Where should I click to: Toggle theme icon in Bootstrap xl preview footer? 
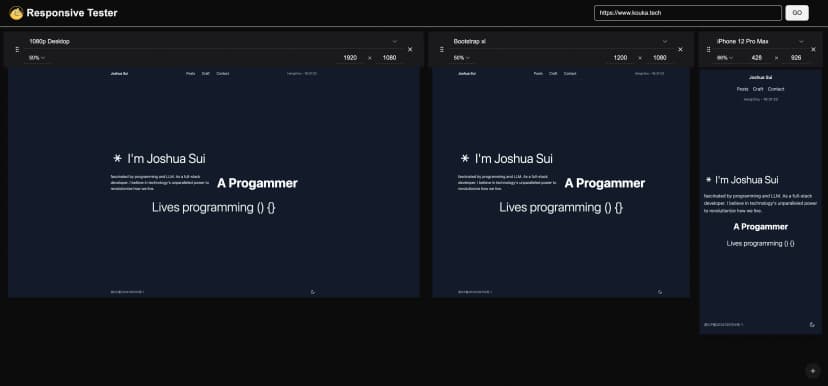[660, 291]
